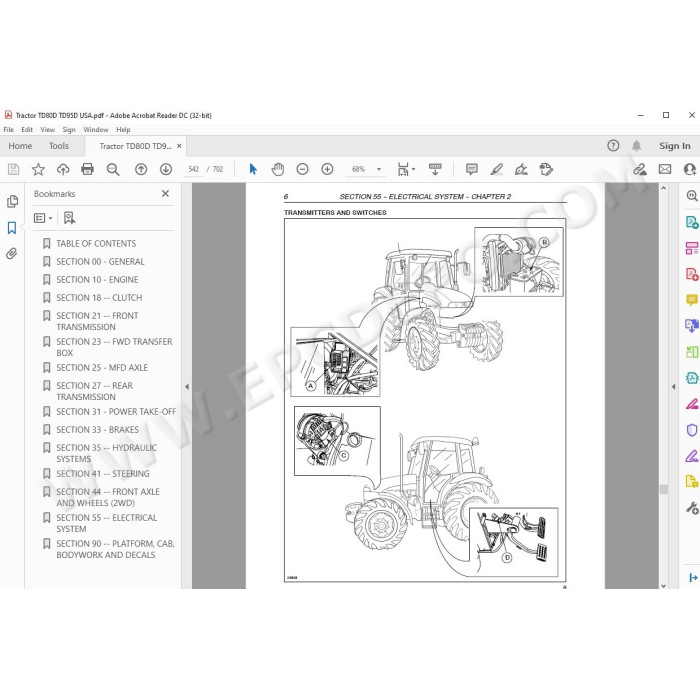Open SECTION 55 -- ELECTRICAL SYSTEM bookmark
The width and height of the screenshot is (700, 700).
tap(106, 523)
